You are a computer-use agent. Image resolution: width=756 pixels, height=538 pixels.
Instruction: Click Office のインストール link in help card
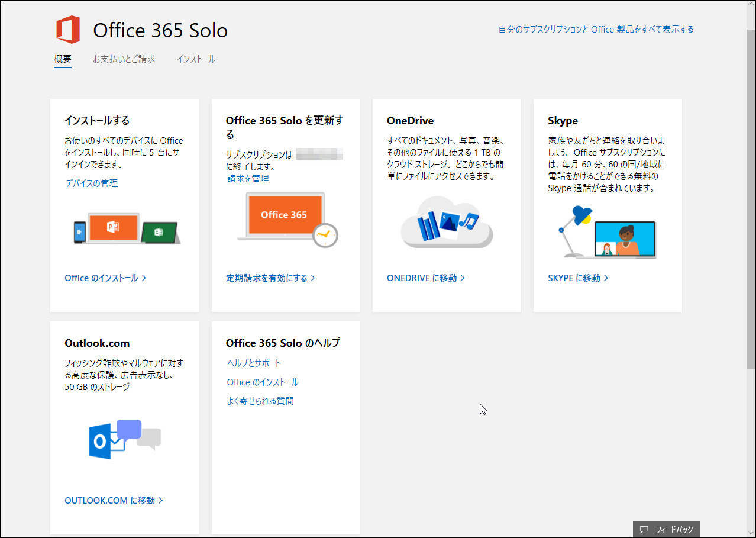click(x=263, y=382)
